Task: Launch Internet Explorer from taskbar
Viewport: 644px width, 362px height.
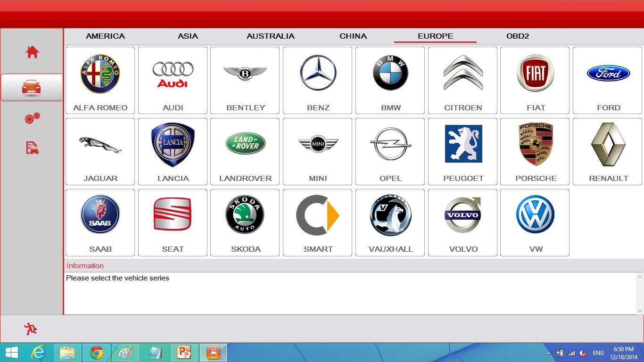Action: (38, 353)
